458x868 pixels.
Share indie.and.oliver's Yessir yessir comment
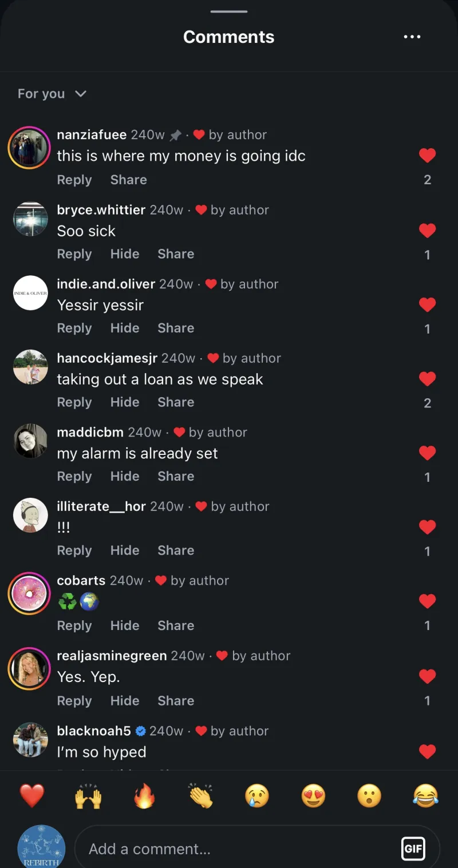176,328
